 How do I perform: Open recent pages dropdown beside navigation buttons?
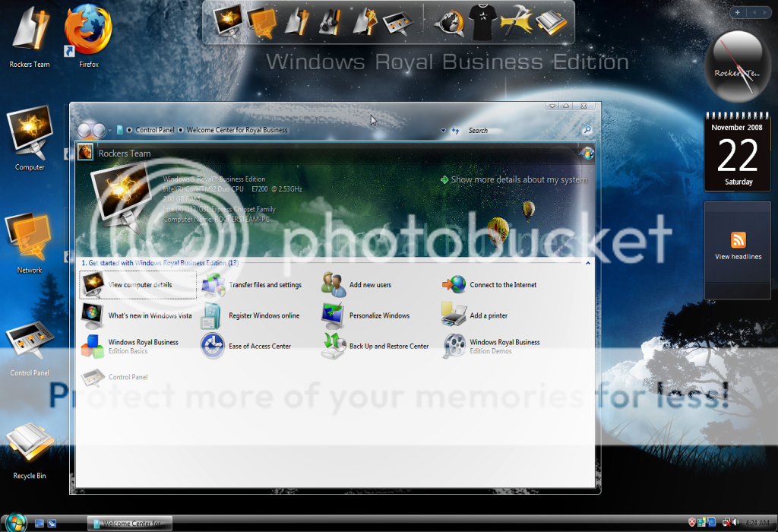[x=110, y=131]
